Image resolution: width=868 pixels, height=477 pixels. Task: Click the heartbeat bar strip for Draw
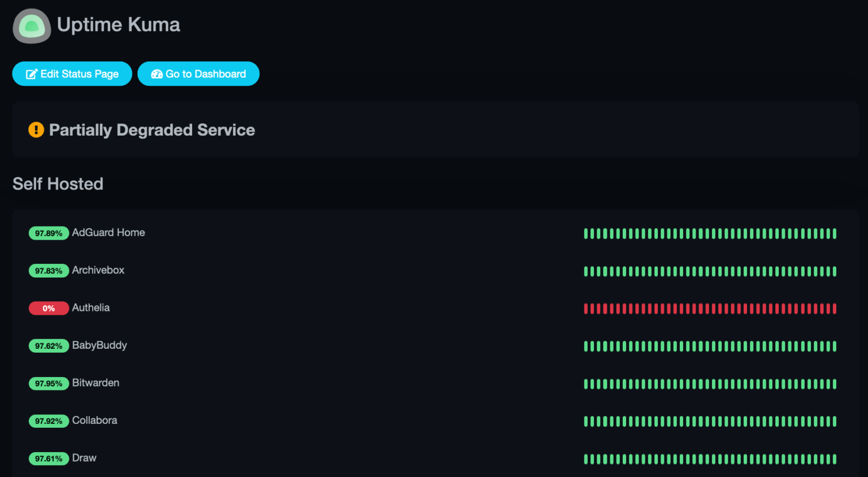click(710, 459)
